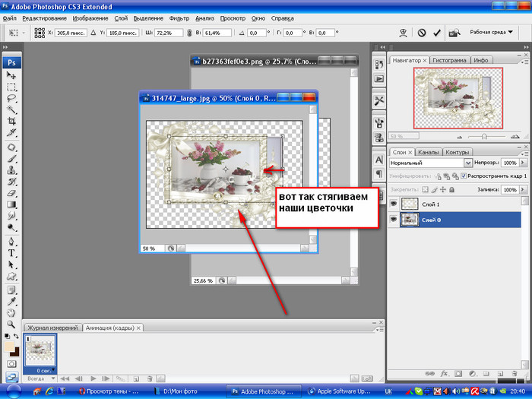Click the foreground color swatch

tap(9, 346)
